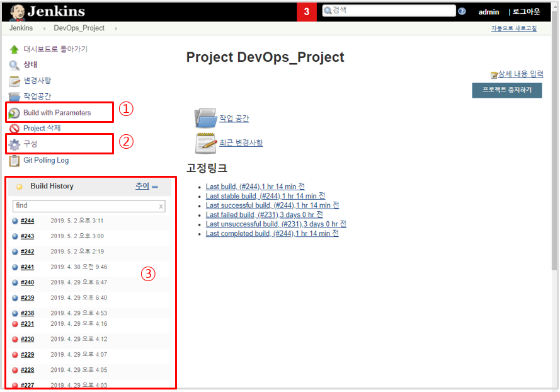Open the Last stable build (#244) permalink

tap(265, 196)
